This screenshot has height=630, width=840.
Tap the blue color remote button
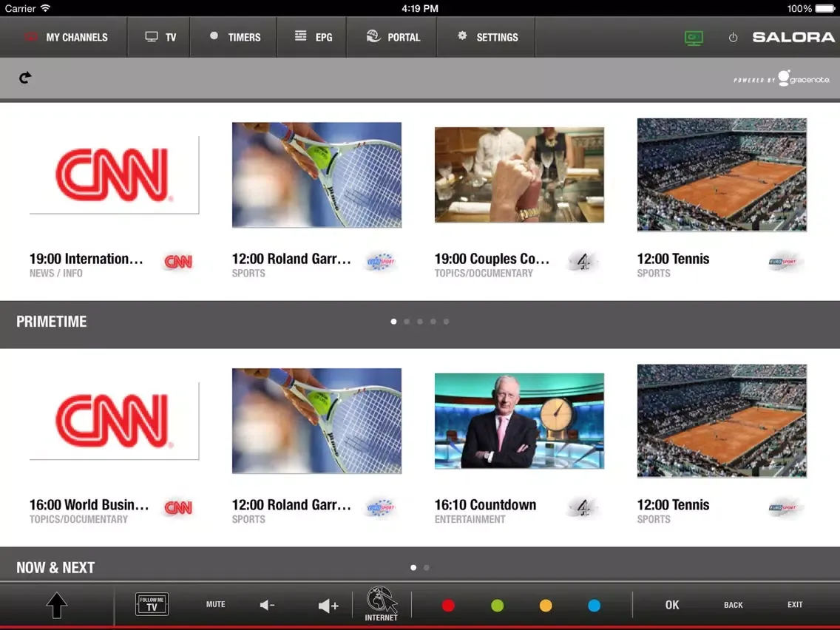coord(594,606)
